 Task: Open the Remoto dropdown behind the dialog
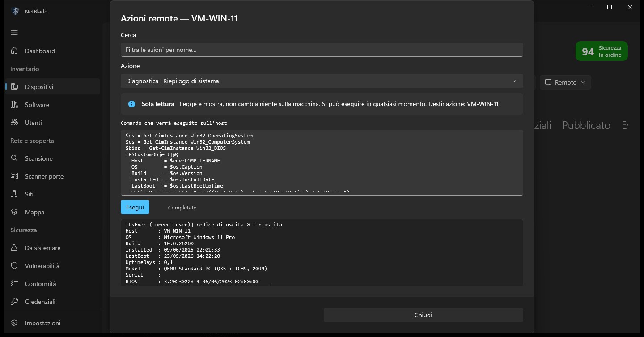tap(565, 82)
